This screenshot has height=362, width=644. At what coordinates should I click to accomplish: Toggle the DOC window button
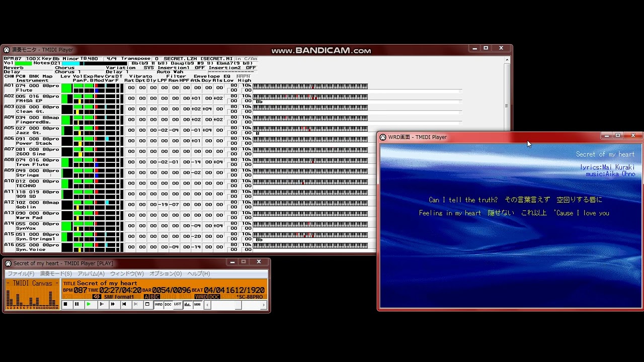pyautogui.click(x=168, y=304)
